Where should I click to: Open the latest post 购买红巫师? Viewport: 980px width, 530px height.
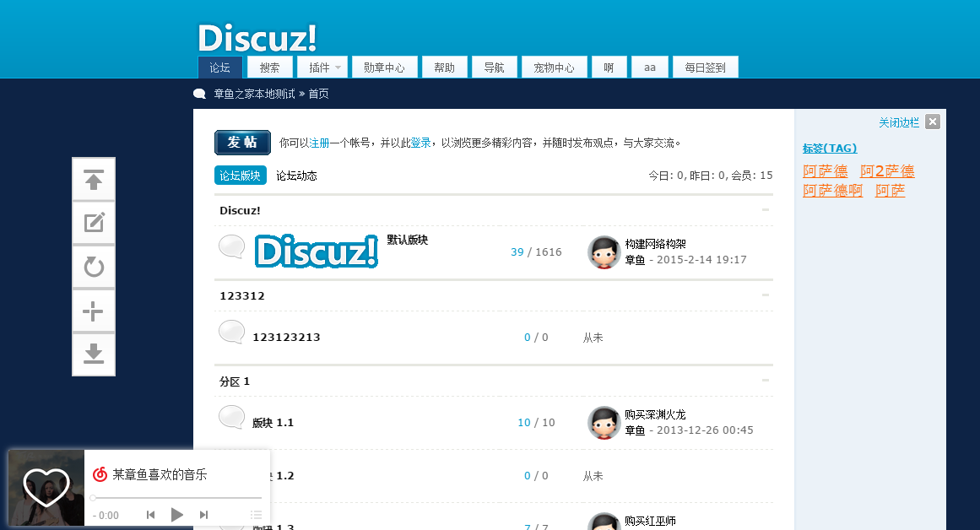(651, 521)
